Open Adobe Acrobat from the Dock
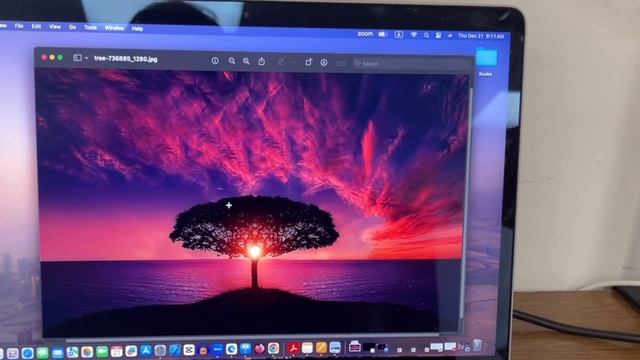 coord(293,348)
